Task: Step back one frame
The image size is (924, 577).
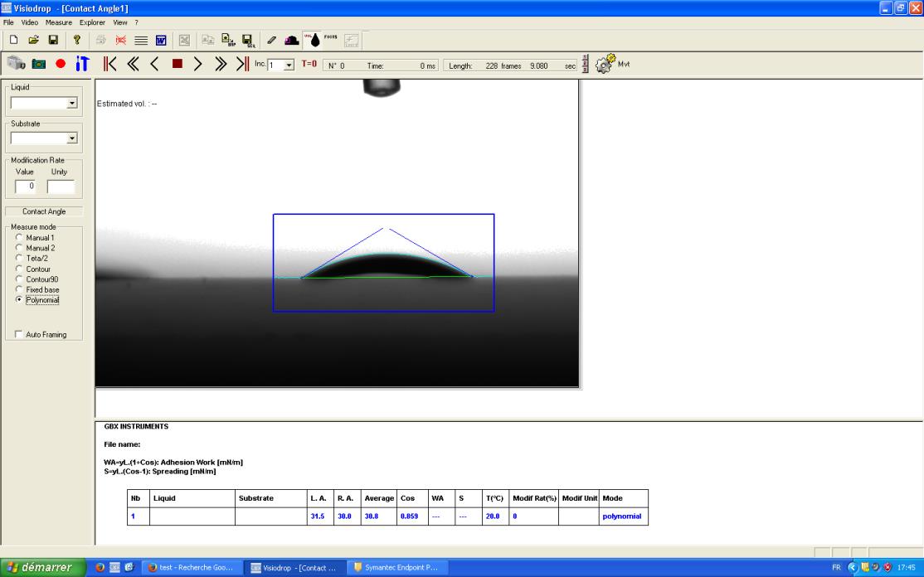Action: point(154,64)
